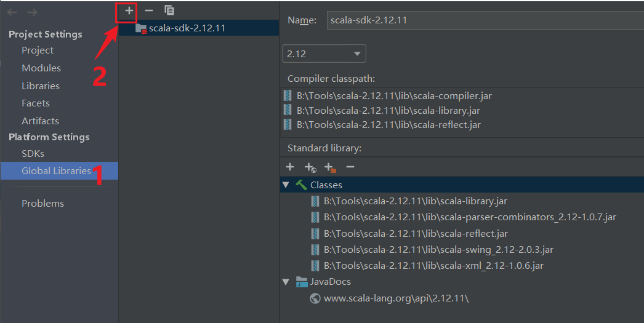The width and height of the screenshot is (644, 323).
Task: Click the plus icon to add global library
Action: coord(129,10)
